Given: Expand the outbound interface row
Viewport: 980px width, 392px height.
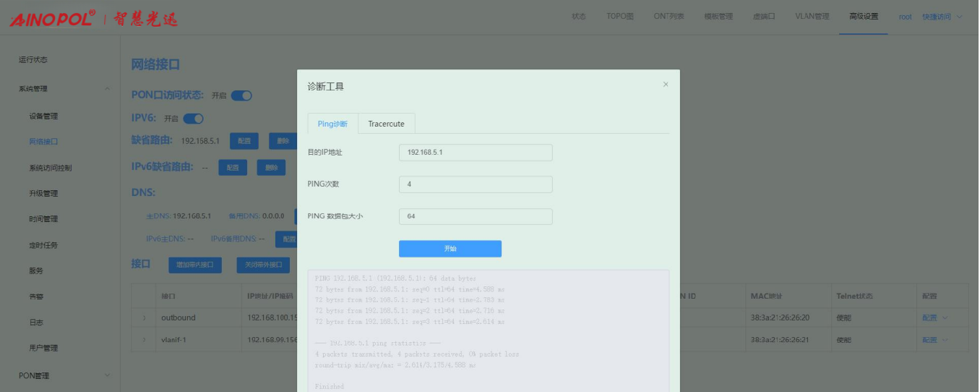Looking at the screenshot, I should pos(143,318).
